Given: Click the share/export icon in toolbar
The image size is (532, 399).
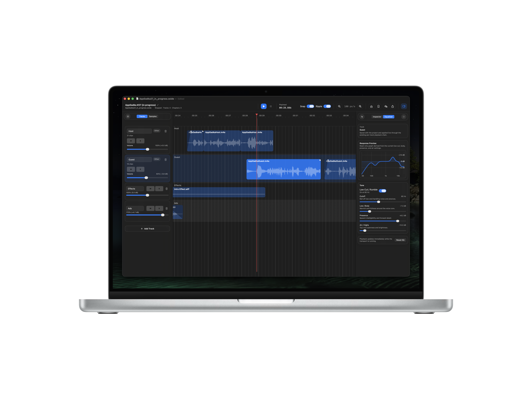Looking at the screenshot, I should click(x=393, y=106).
